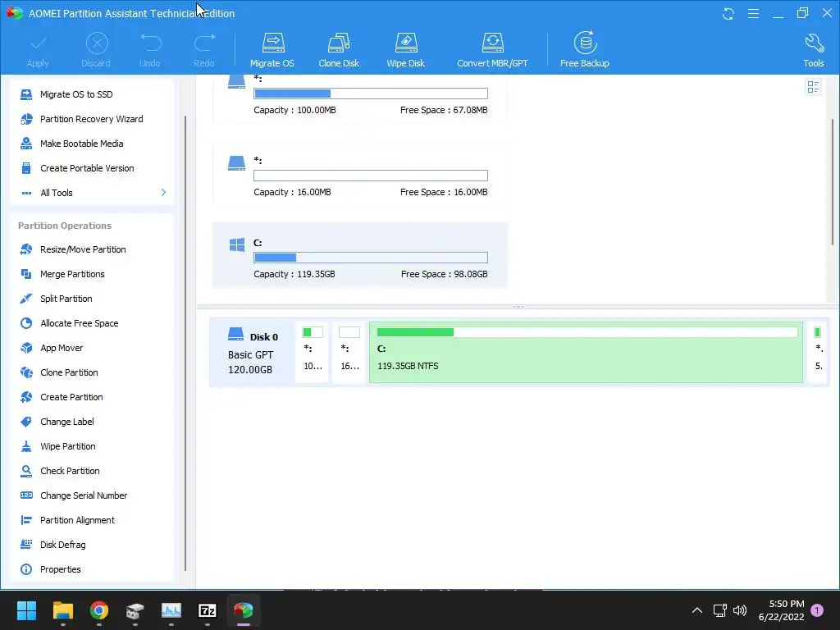
Task: Show hidden system tray icons
Action: (x=697, y=610)
